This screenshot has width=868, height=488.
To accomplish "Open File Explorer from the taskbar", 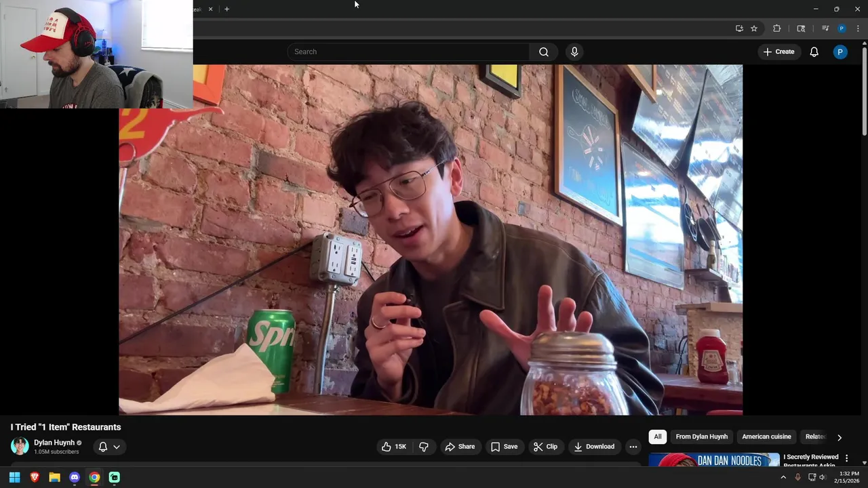I will point(54,477).
